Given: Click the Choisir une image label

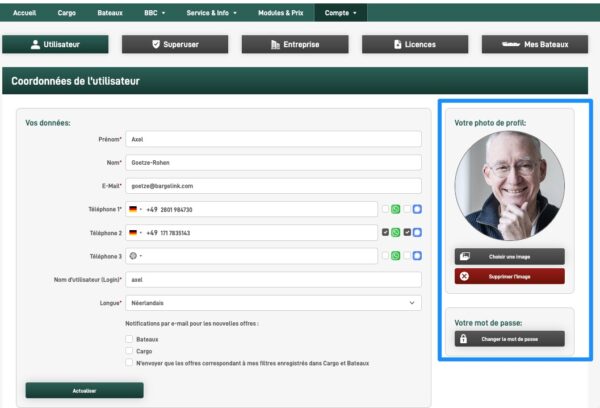Looking at the screenshot, I should point(509,257).
